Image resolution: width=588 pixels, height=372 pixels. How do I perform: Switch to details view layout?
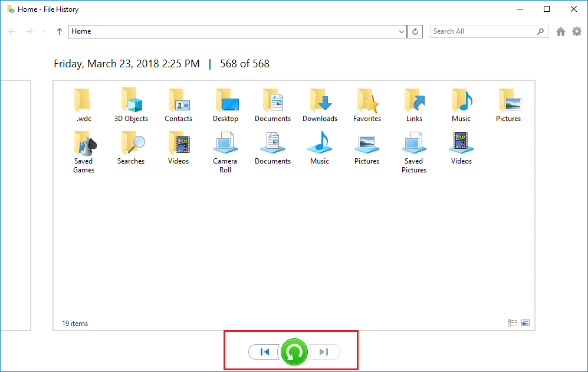tap(512, 323)
